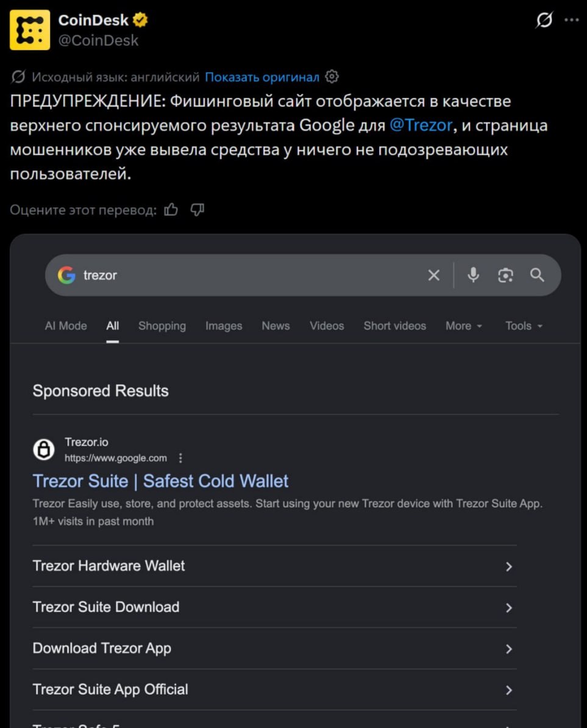
Task: Click the microphone voice search icon
Action: [x=473, y=275]
